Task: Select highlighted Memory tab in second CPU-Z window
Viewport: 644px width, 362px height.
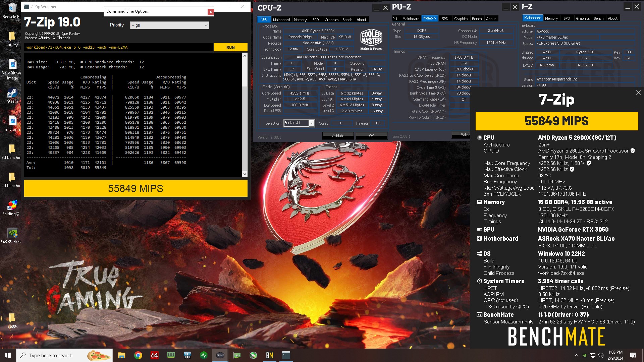Action: click(429, 18)
